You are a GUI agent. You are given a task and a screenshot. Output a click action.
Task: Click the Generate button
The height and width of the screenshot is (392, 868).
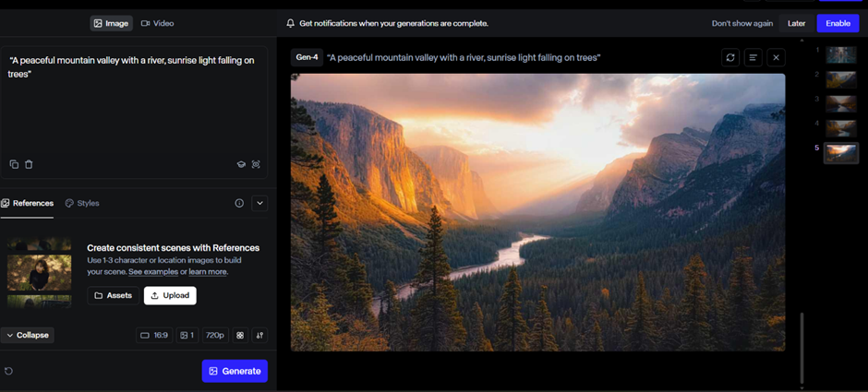235,371
